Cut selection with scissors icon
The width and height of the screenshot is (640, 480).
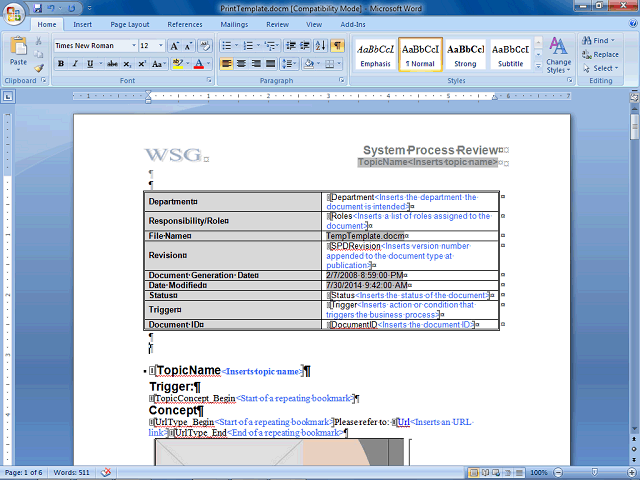(38, 40)
